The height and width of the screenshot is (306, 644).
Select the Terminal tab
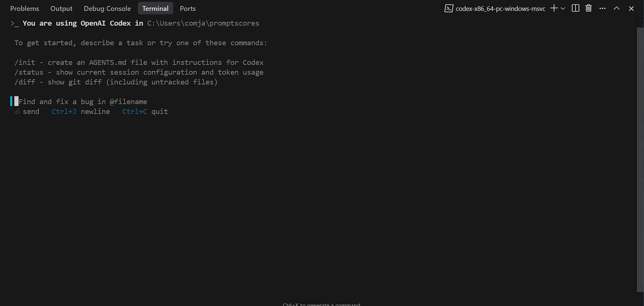[x=155, y=8]
